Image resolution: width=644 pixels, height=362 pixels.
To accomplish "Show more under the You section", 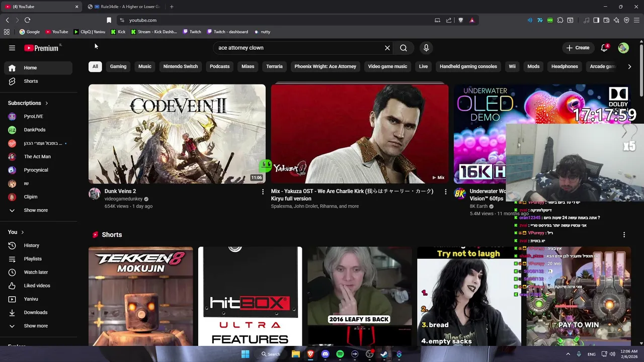I will click(x=38, y=326).
